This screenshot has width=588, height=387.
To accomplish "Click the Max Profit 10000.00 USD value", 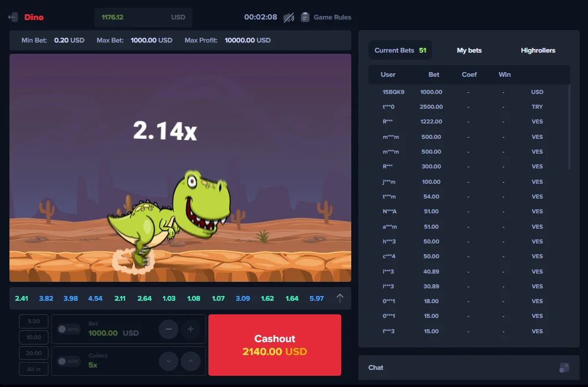I will tap(247, 40).
